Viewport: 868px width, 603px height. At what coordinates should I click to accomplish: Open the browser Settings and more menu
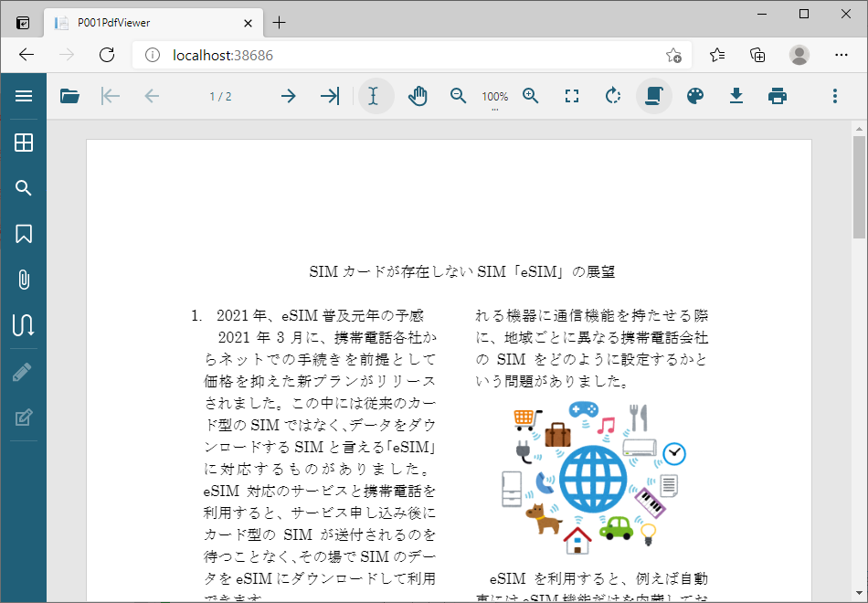click(842, 55)
